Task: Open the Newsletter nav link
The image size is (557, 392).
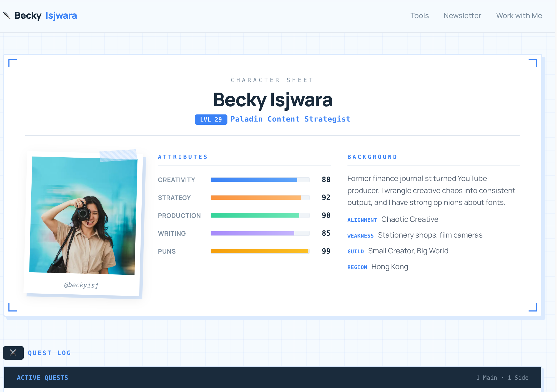Action: (462, 16)
